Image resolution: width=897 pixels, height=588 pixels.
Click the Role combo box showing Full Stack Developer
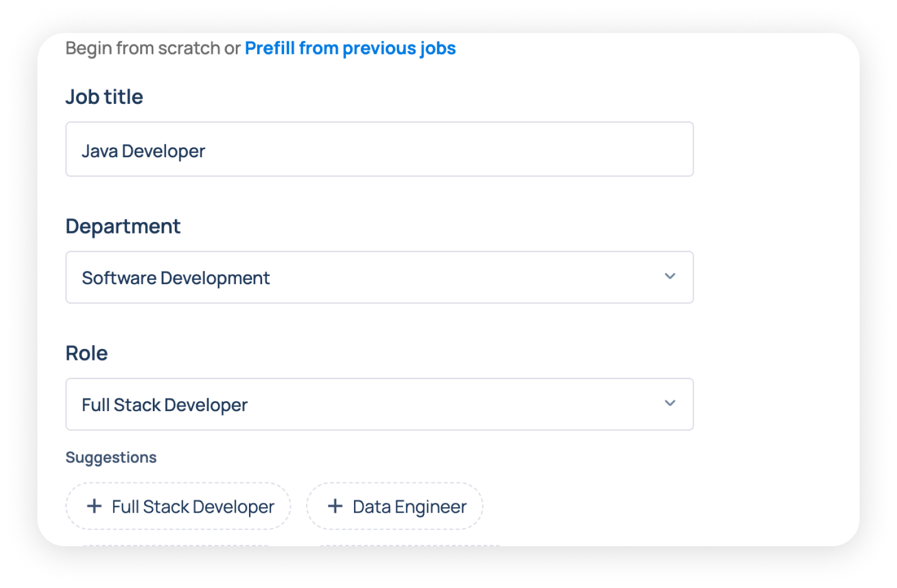pyautogui.click(x=379, y=404)
